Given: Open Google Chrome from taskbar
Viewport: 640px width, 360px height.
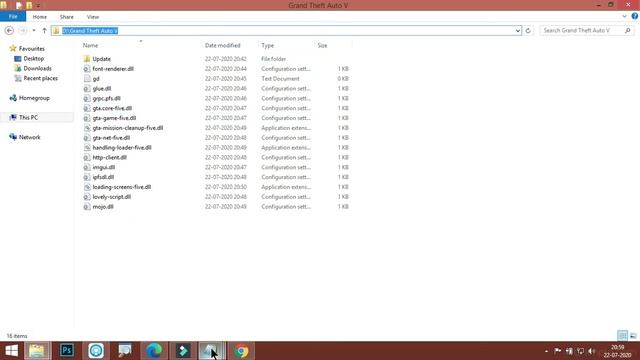Looking at the screenshot, I should coord(241,351).
